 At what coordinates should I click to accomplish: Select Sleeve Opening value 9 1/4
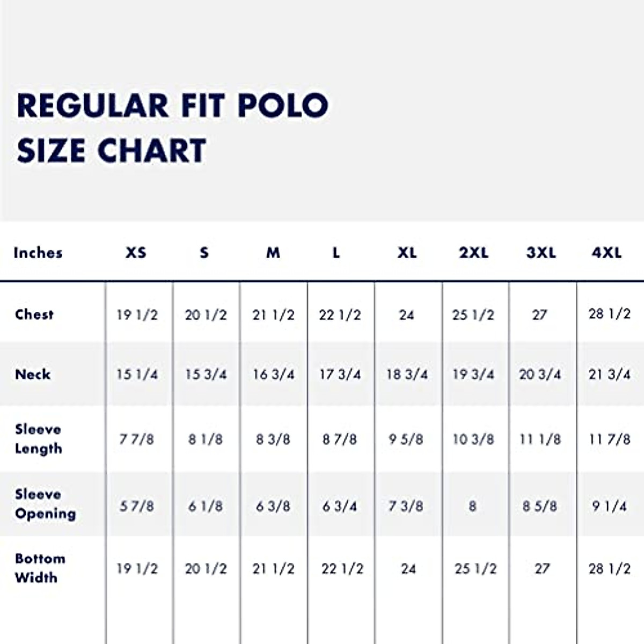tap(609, 506)
